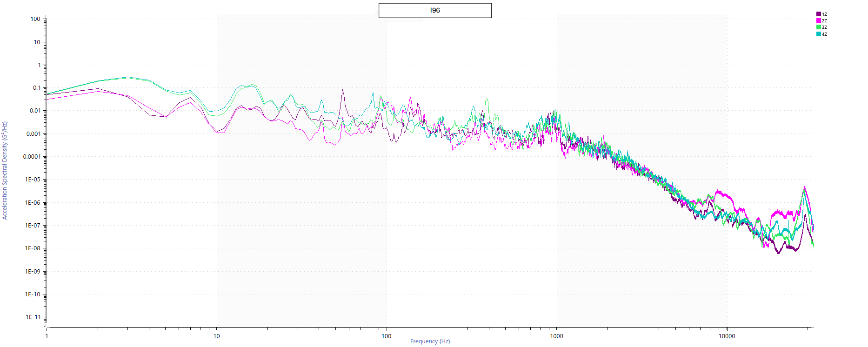Viewport: 868px width, 347px height.
Task: Click the I96 chart title box
Action: coord(434,10)
